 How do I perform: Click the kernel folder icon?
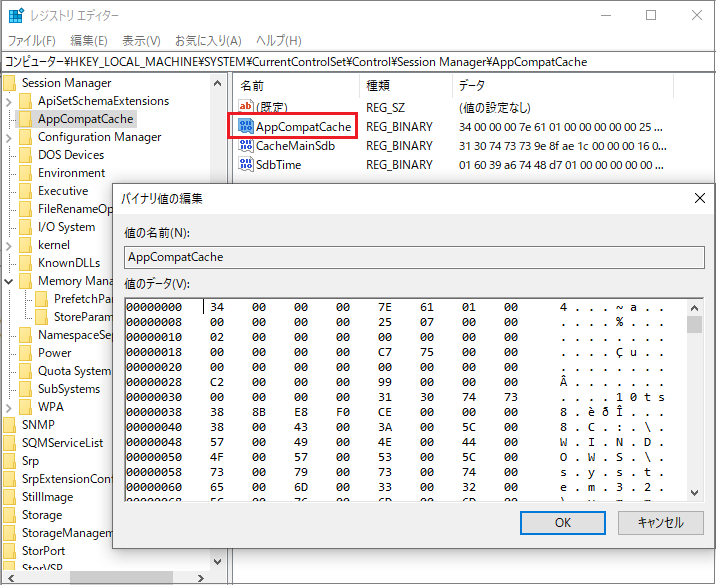point(26,245)
